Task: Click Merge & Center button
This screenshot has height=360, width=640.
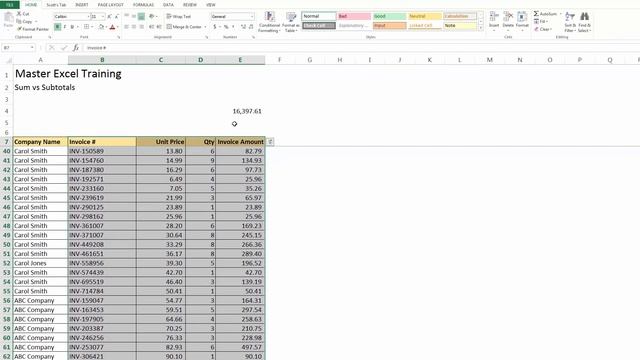Action: 184,27
